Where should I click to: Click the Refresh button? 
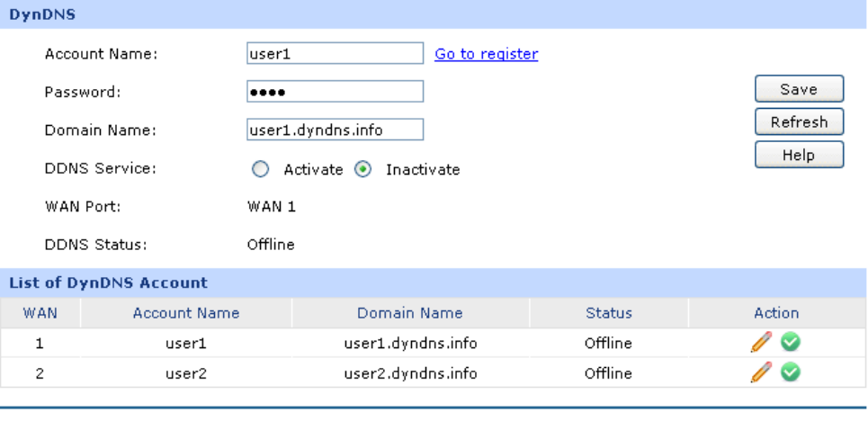pyautogui.click(x=799, y=121)
